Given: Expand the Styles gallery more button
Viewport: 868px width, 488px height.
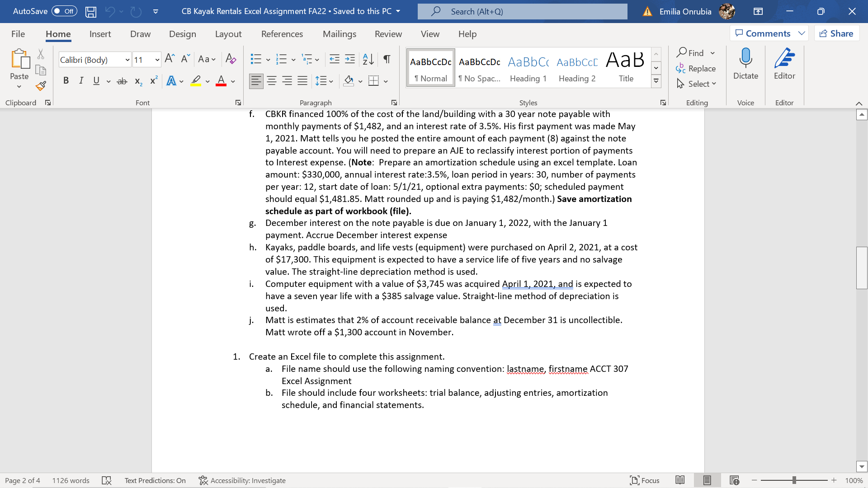Looking at the screenshot, I should (656, 81).
